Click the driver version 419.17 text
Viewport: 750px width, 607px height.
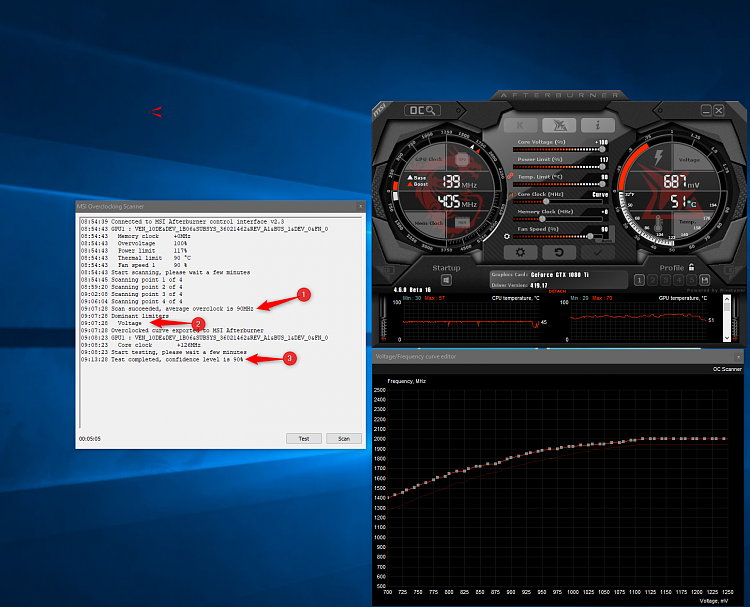539,286
